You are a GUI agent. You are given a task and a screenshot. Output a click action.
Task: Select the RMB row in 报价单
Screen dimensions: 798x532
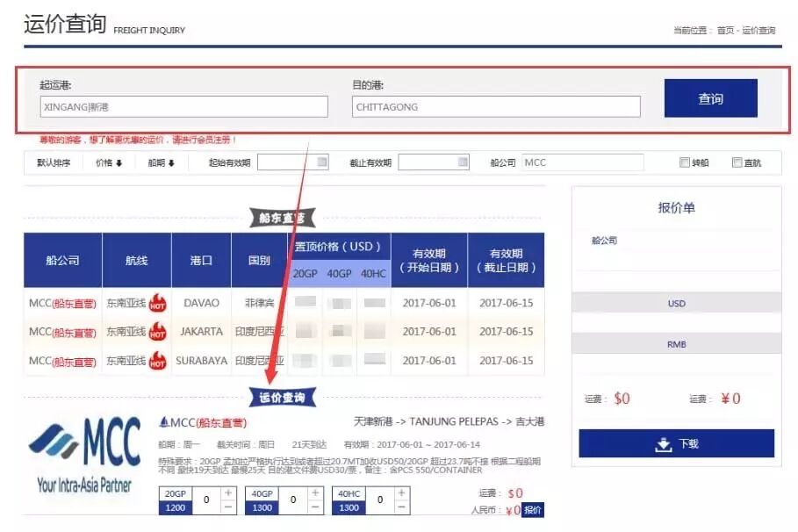[676, 343]
